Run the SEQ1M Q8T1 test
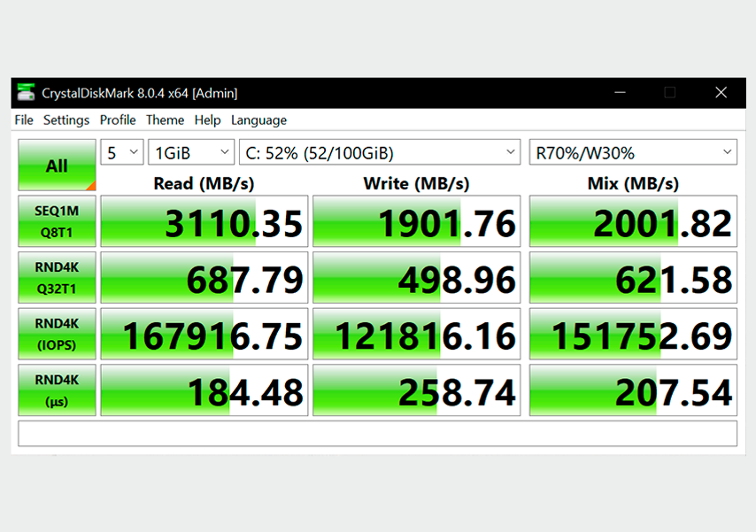The image size is (756, 532). 57,221
